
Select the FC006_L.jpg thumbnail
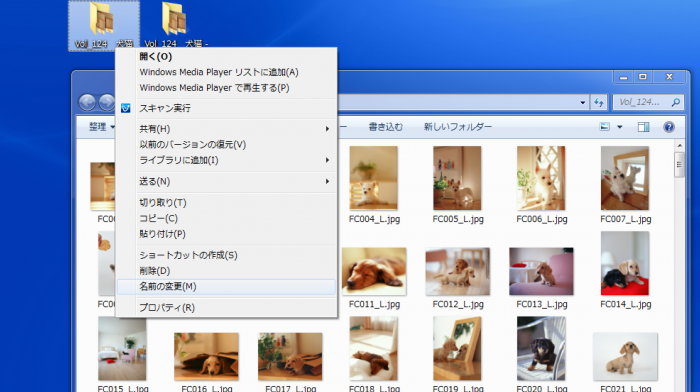(x=541, y=178)
